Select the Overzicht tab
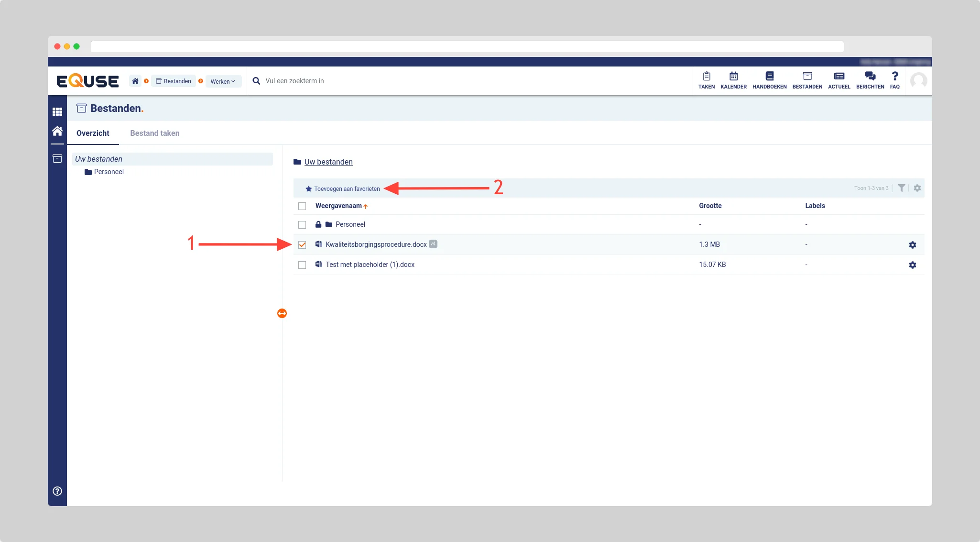This screenshot has width=980, height=542. pyautogui.click(x=93, y=133)
